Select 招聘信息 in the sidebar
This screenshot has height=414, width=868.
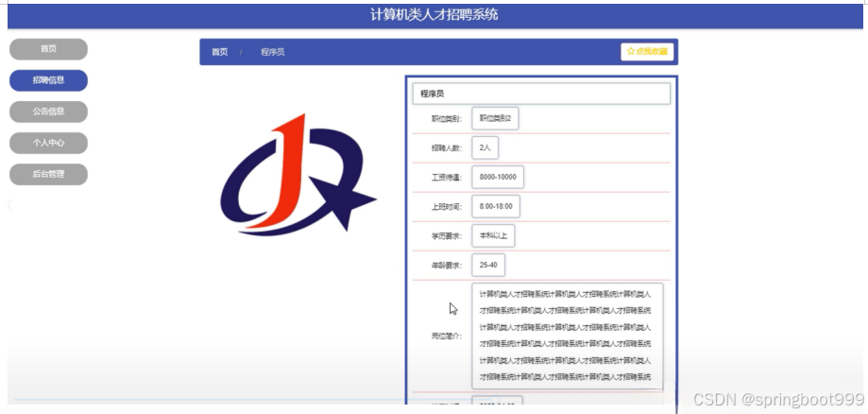pyautogui.click(x=48, y=80)
